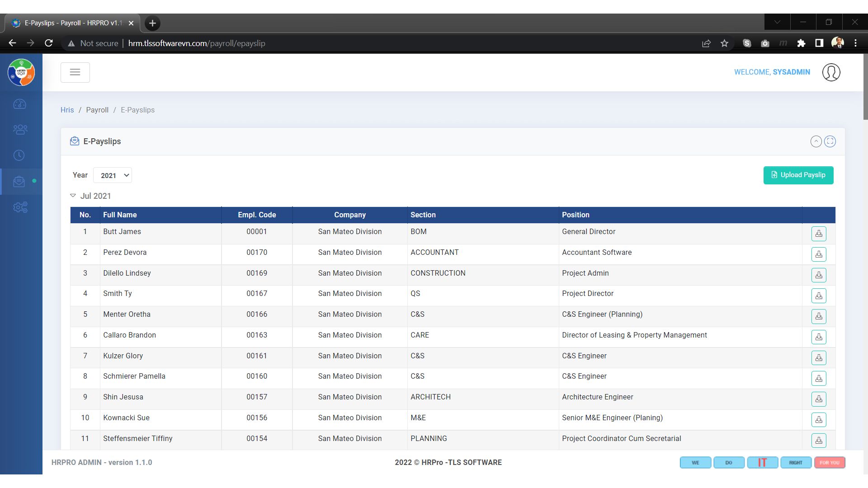The width and height of the screenshot is (868, 488).
Task: Open the employees group icon in sidebar
Action: tap(20, 130)
